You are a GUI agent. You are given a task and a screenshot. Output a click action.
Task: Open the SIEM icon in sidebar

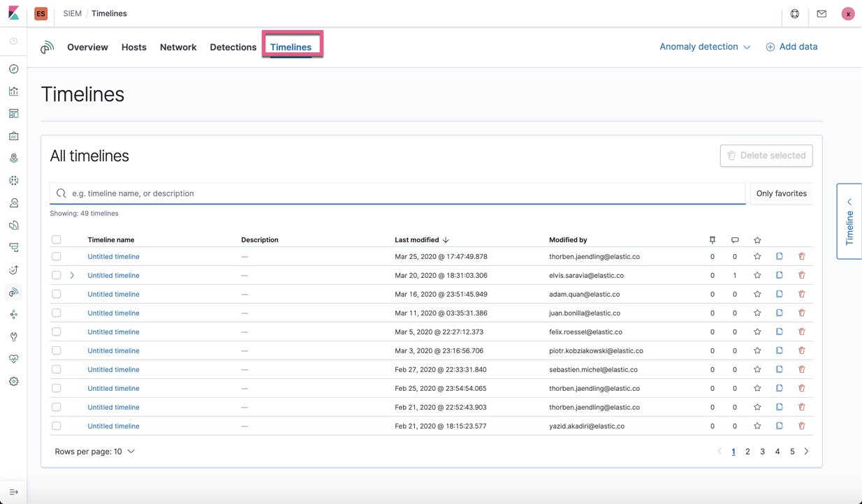pyautogui.click(x=13, y=292)
